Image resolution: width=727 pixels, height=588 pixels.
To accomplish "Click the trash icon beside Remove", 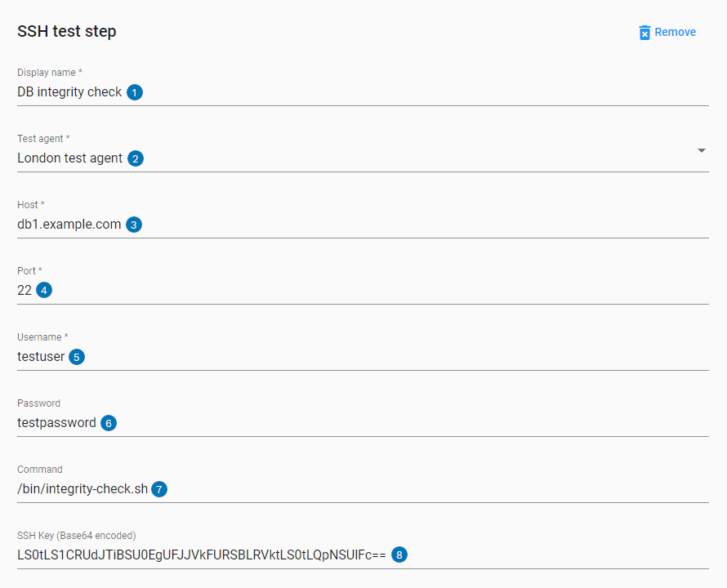I will (644, 33).
